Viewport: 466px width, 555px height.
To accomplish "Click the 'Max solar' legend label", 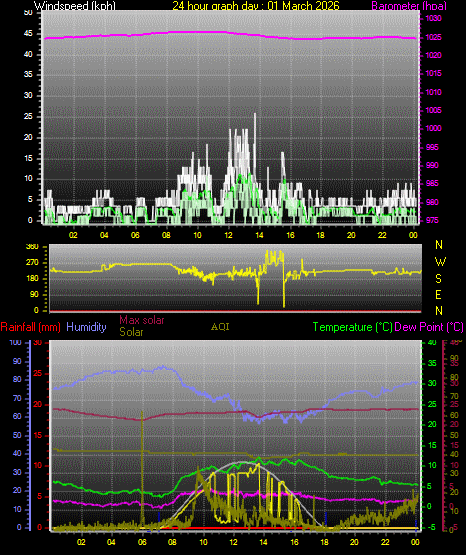I will point(142,320).
